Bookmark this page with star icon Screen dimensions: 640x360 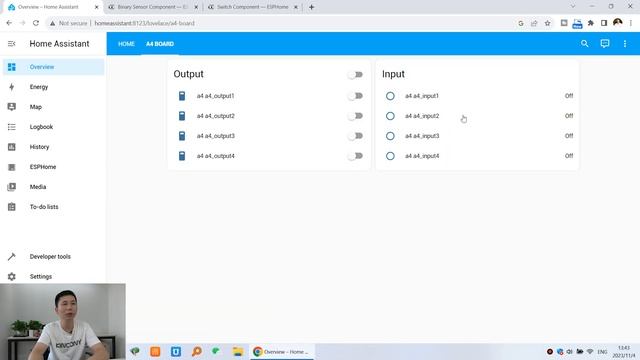tap(547, 23)
